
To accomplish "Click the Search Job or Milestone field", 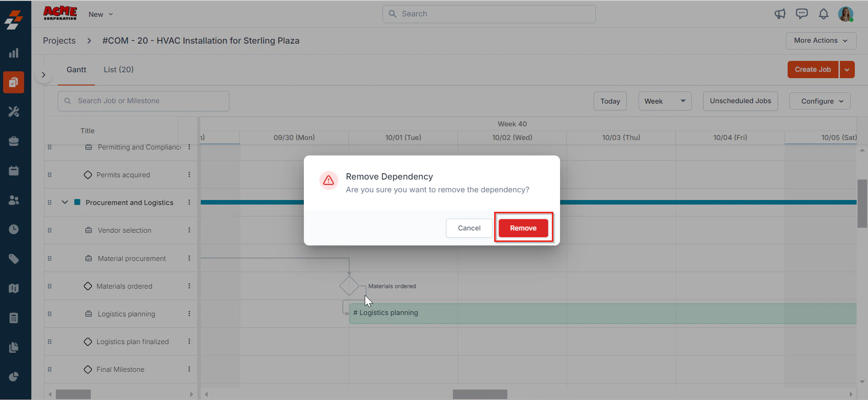I will click(x=144, y=101).
